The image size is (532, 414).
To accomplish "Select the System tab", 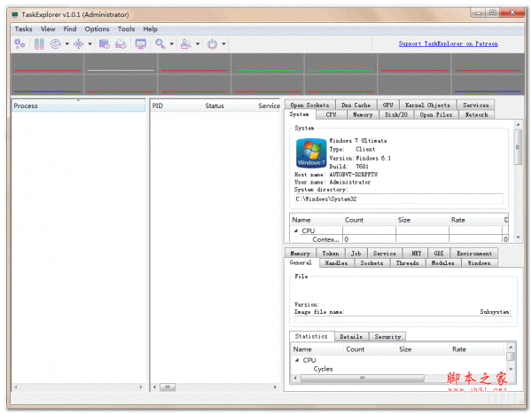I will (x=300, y=114).
